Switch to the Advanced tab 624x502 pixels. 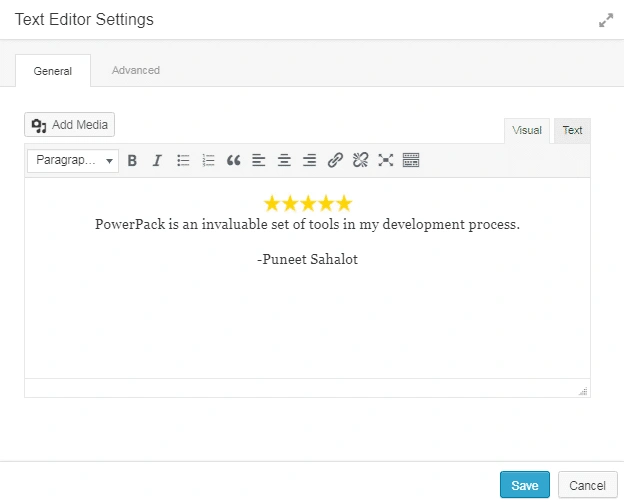coord(136,70)
